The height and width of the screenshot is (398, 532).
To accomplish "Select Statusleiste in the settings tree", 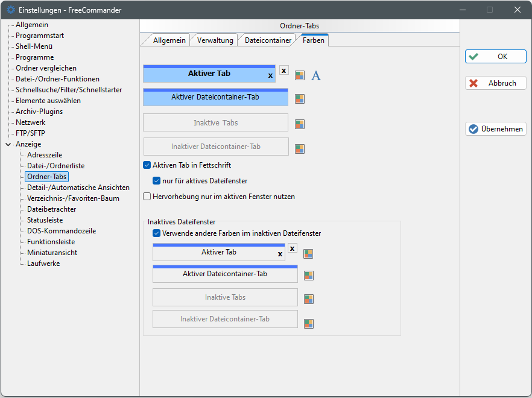I will coord(45,220).
